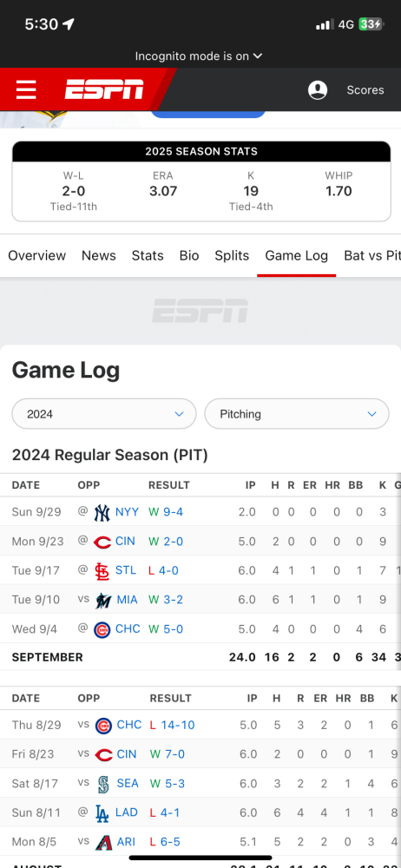Tap the Marlins team logo
Image resolution: width=401 pixels, height=868 pixels.
[102, 600]
